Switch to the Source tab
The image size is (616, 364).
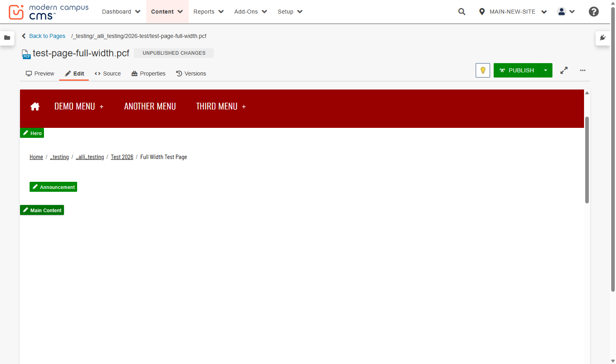tap(108, 74)
